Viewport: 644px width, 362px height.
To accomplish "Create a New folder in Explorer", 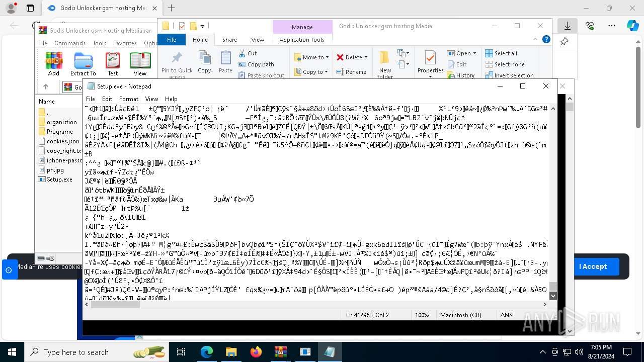I will pos(385,65).
